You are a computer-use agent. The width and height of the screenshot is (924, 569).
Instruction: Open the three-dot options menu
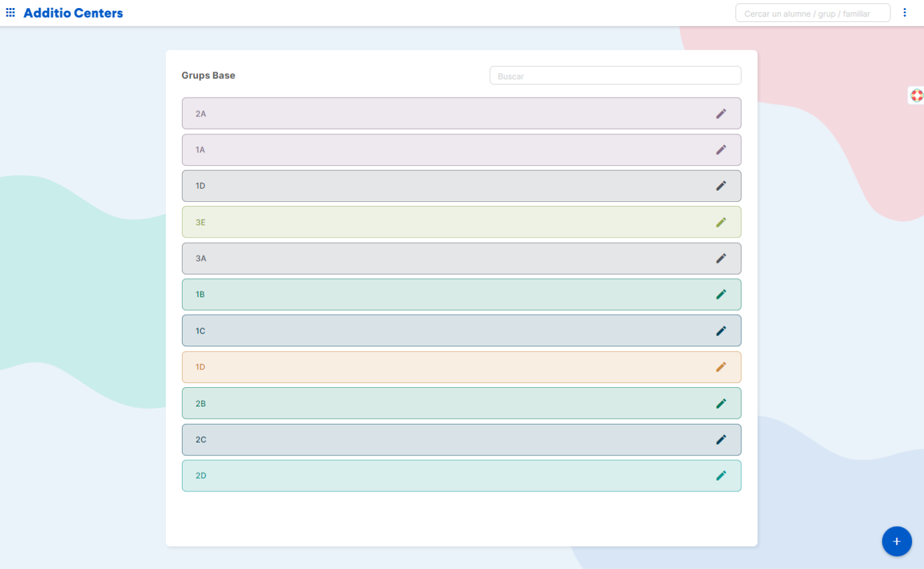(905, 13)
